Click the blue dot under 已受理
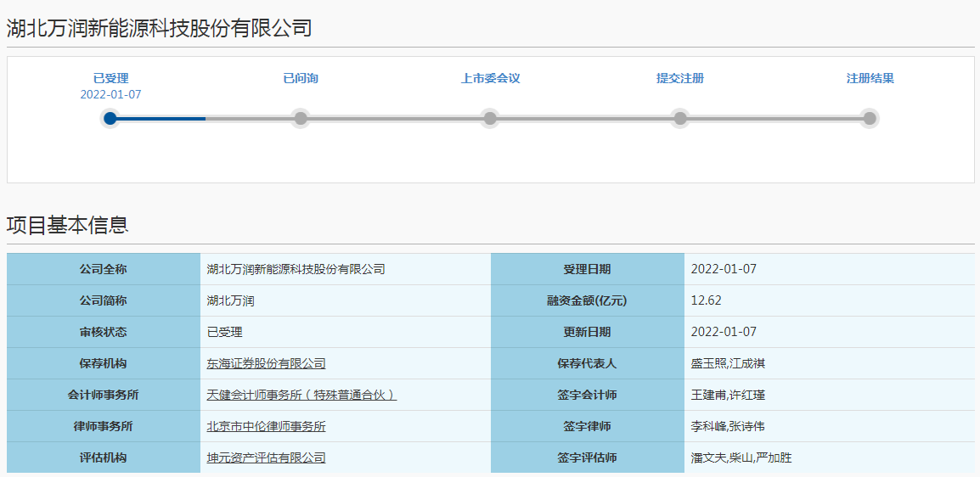This screenshot has width=980, height=477. coord(110,119)
